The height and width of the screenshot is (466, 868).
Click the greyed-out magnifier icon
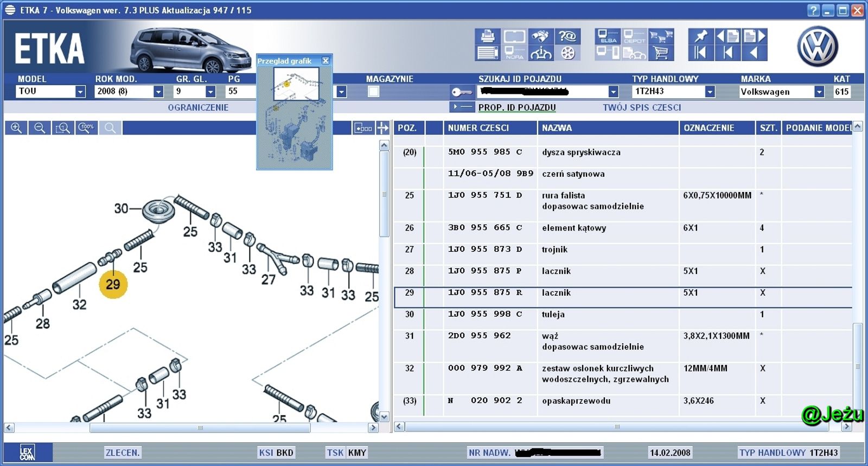110,128
